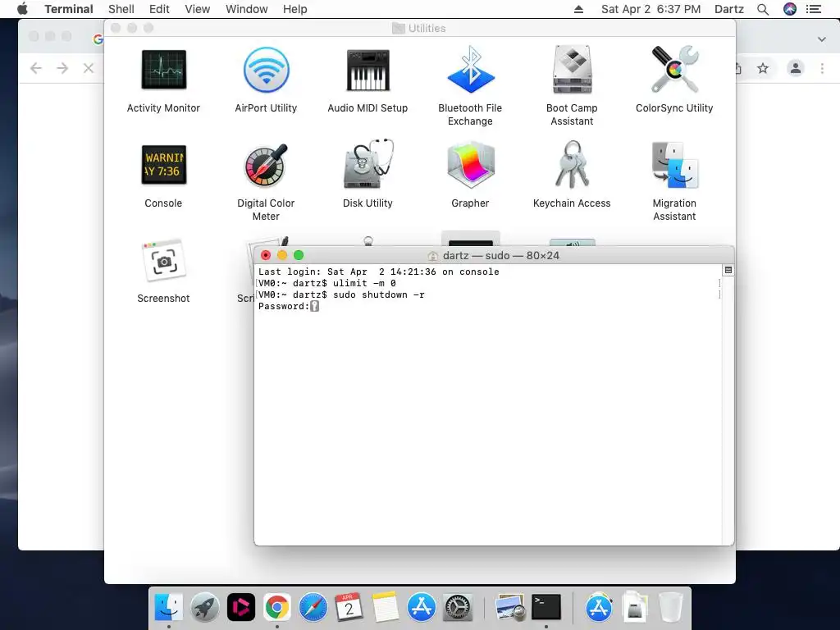Open the Shell menu
This screenshot has width=840, height=630.
coord(121,9)
